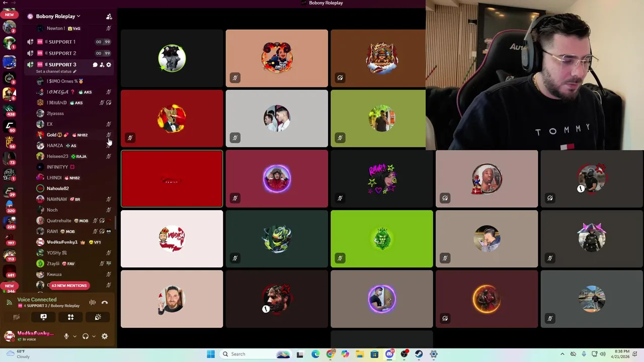Select the red highlighted speaking participant tile

click(x=172, y=178)
